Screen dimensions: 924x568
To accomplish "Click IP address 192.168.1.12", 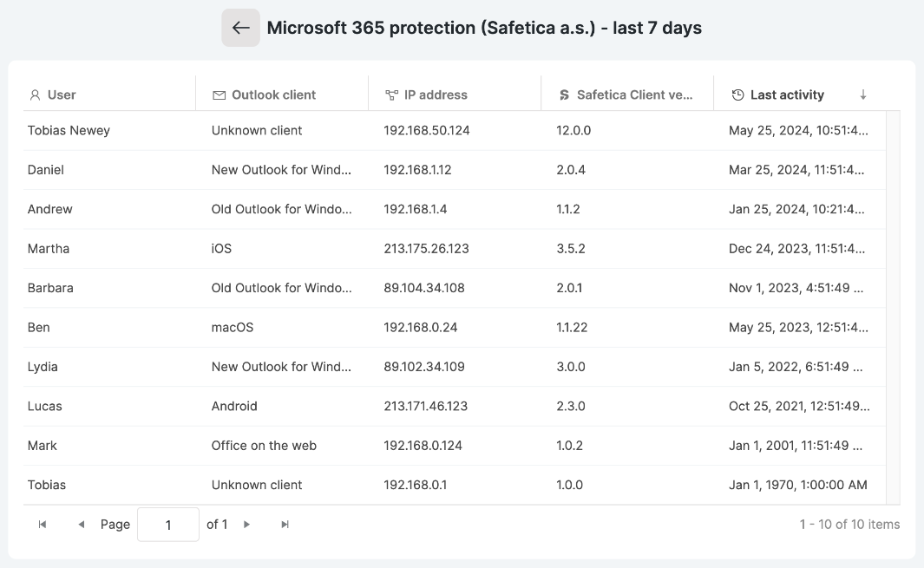I will point(418,170).
